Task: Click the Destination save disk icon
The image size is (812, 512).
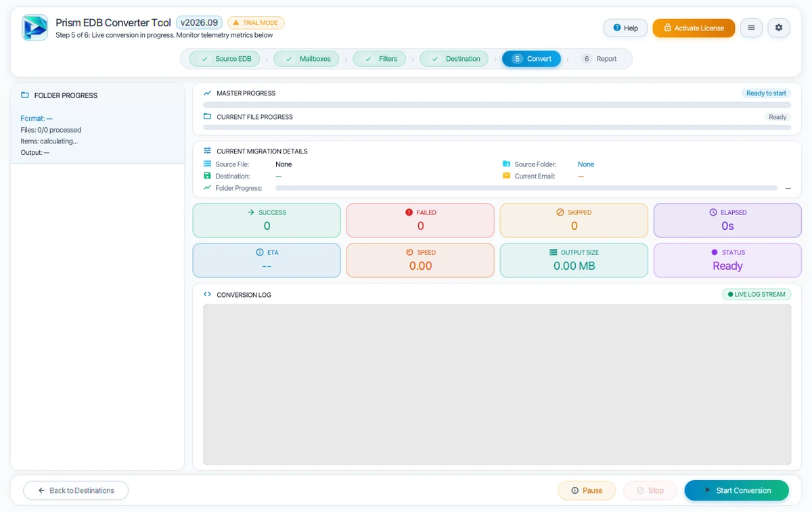Action: click(x=207, y=176)
